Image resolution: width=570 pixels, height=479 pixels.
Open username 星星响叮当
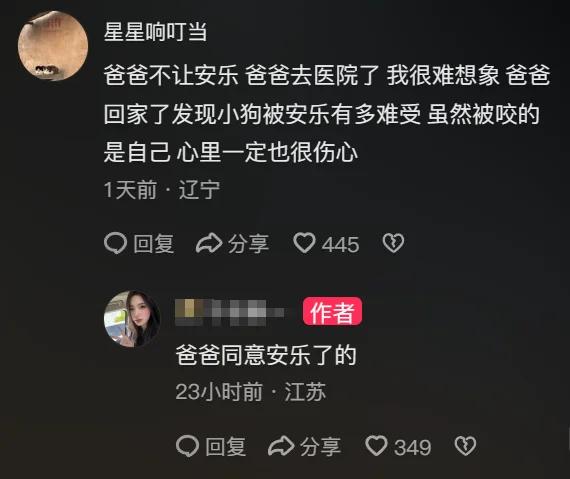tap(156, 32)
